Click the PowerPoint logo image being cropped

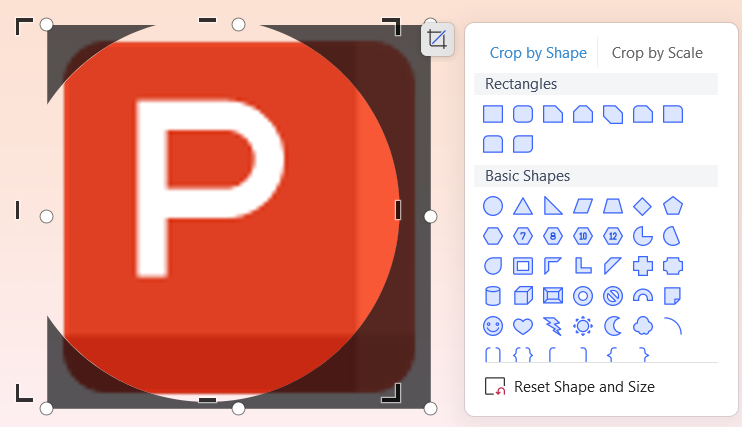point(238,216)
